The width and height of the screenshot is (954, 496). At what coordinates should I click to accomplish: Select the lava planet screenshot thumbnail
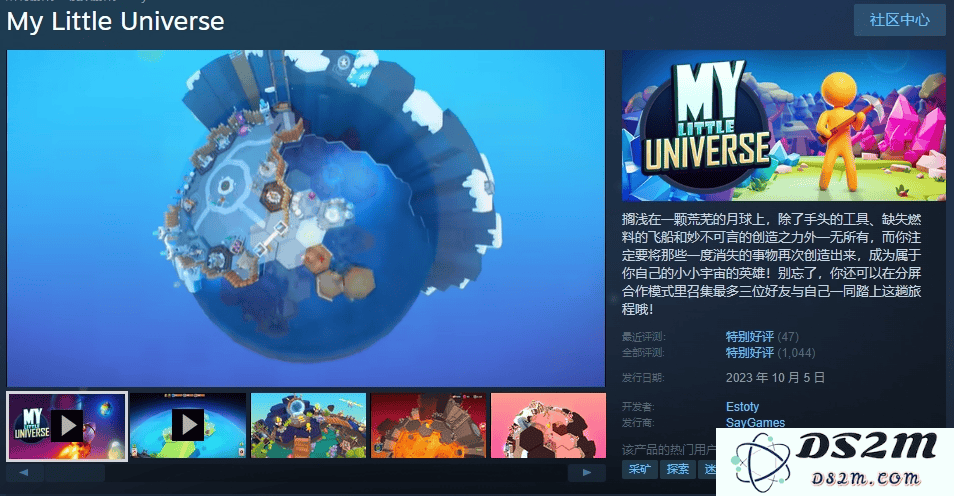[428, 425]
